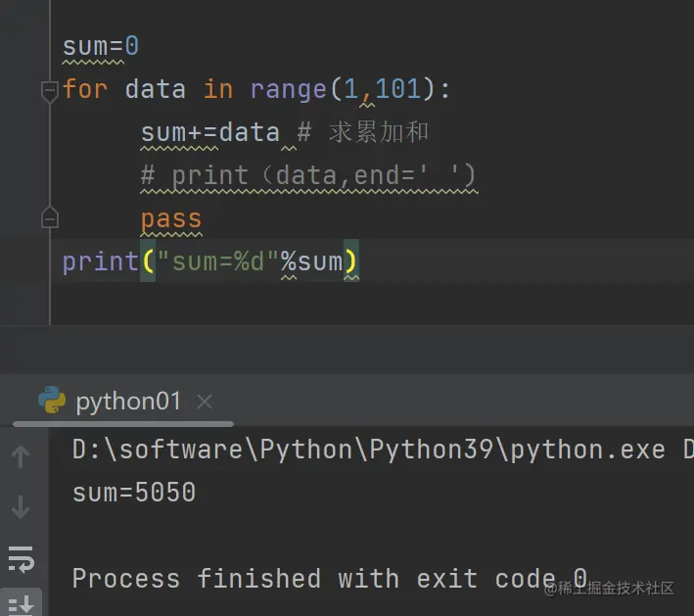The image size is (694, 616).
Task: Toggle soft-wrap in the run console
Action: (21, 559)
